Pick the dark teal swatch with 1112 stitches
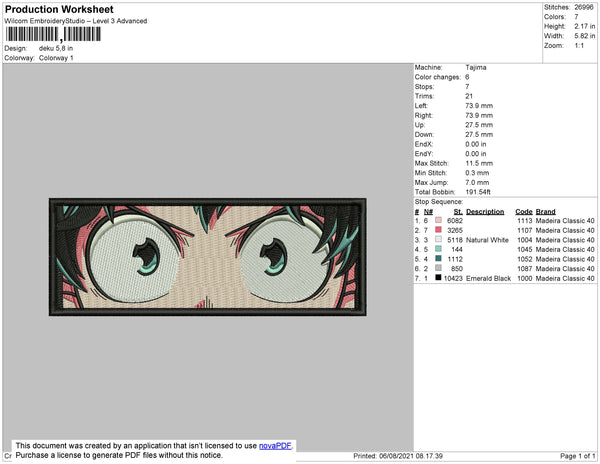This screenshot has height=464, width=600. tap(439, 259)
